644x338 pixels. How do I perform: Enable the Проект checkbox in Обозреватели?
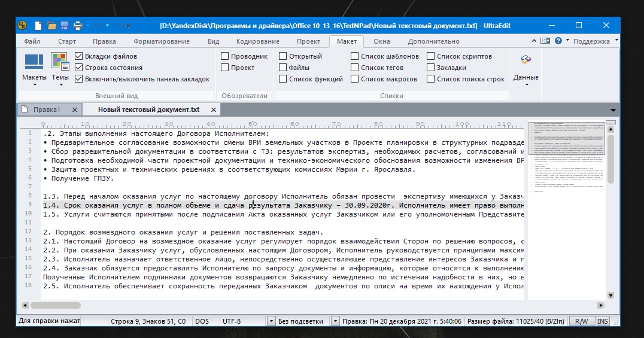click(224, 68)
